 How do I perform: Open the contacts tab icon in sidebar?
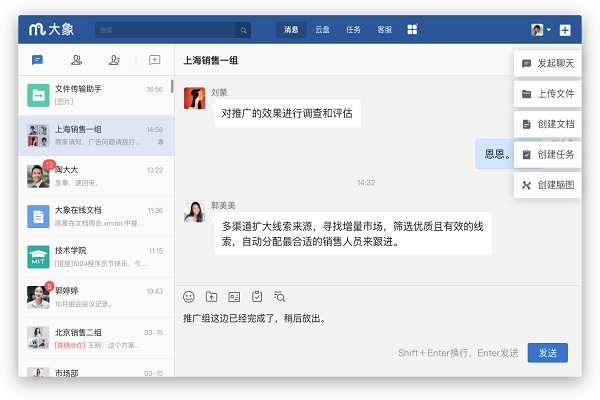point(77,60)
